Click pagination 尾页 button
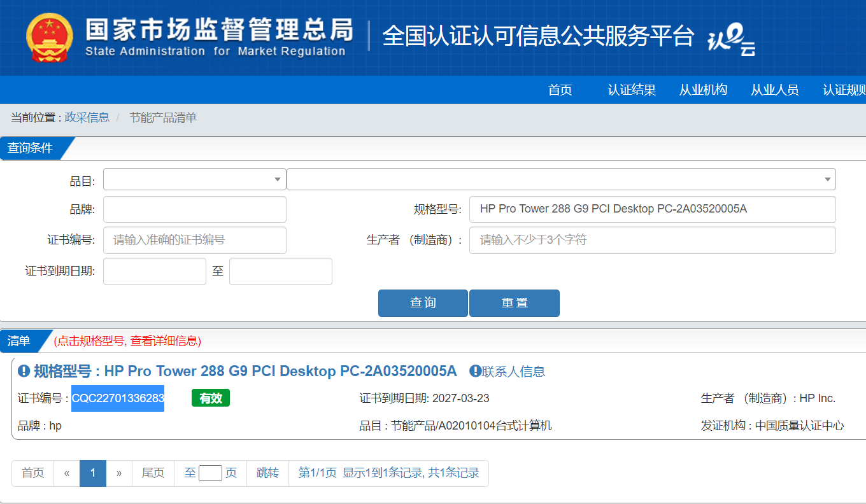This screenshot has width=866, height=504. coord(153,473)
